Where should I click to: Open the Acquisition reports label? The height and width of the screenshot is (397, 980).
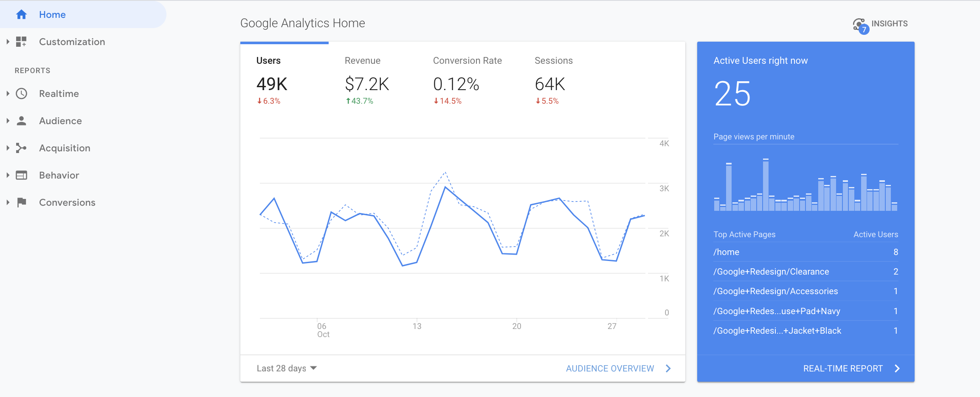point(65,148)
